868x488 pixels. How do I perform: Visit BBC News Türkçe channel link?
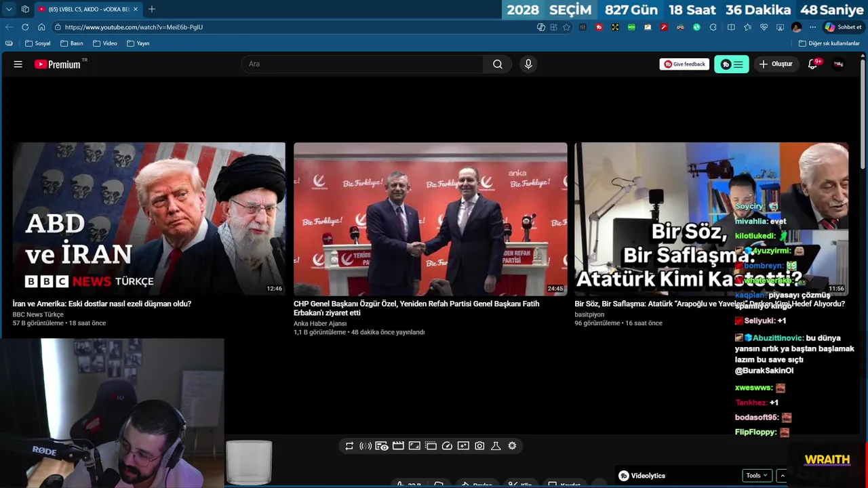[x=38, y=314]
